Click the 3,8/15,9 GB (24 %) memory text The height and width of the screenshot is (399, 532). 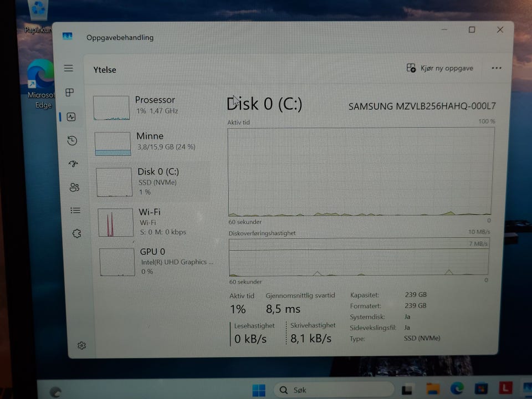166,147
